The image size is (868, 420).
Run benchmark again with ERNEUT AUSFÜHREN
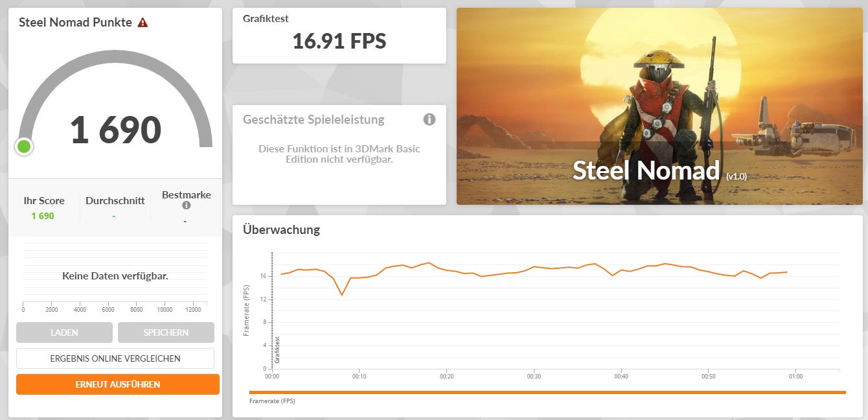118,384
